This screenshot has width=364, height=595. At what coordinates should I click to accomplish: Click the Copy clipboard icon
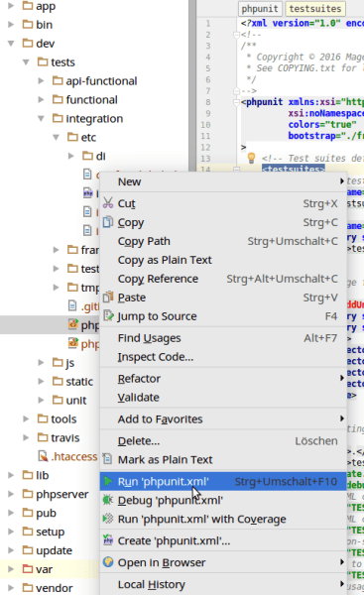pyautogui.click(x=108, y=221)
